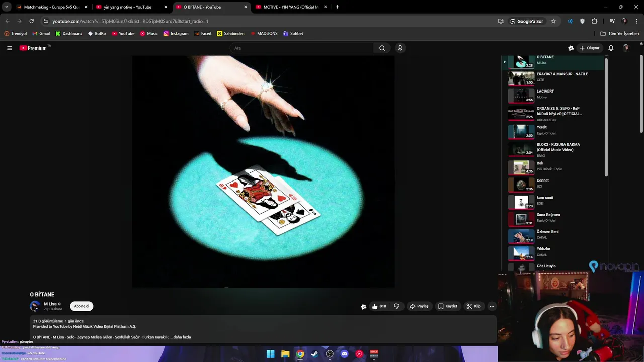
Task: Start voice search with the microphone icon
Action: coord(400,48)
